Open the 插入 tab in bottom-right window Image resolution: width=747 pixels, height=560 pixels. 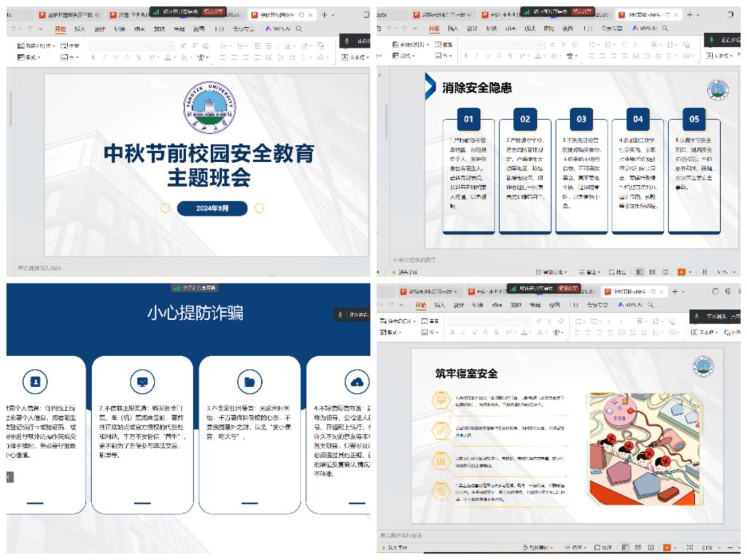[x=440, y=305]
